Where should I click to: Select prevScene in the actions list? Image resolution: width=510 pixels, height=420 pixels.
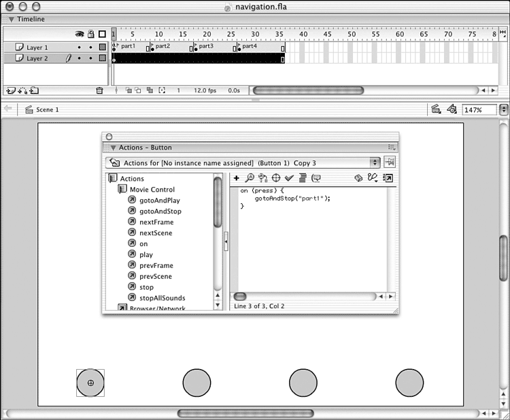(156, 277)
